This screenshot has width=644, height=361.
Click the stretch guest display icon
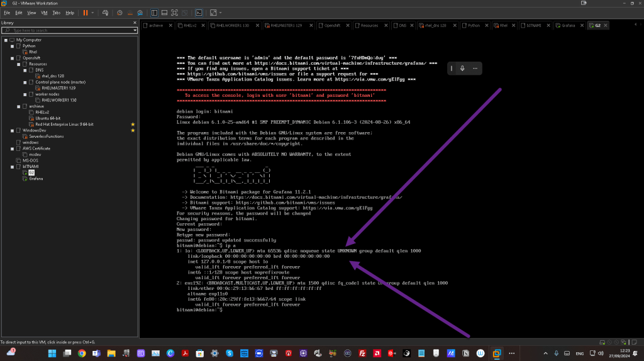pyautogui.click(x=213, y=13)
